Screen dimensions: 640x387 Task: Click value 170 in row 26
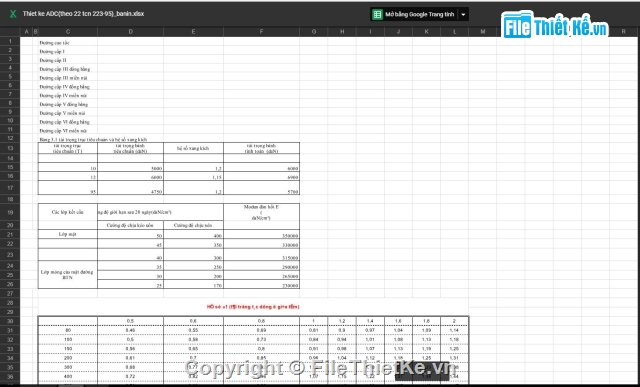[x=218, y=285]
